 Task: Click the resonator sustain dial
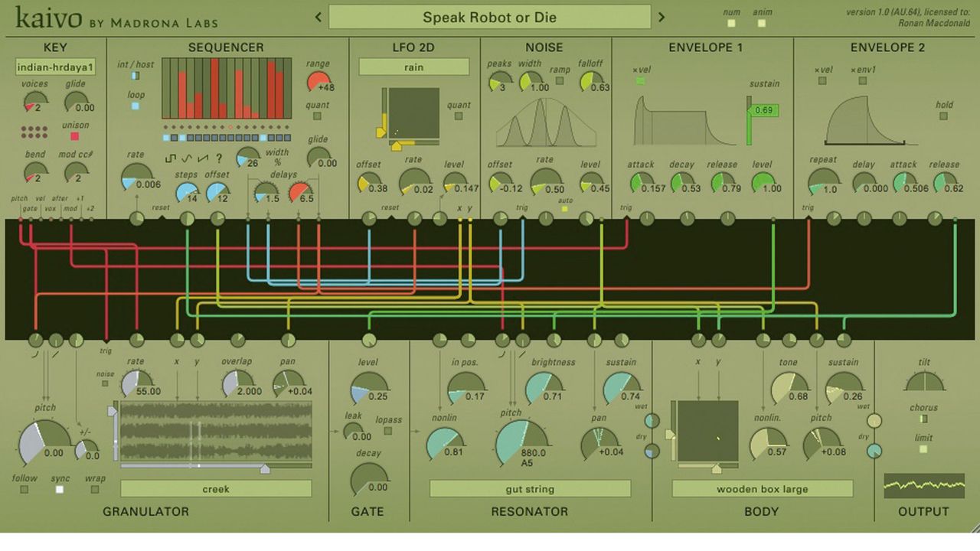(622, 388)
